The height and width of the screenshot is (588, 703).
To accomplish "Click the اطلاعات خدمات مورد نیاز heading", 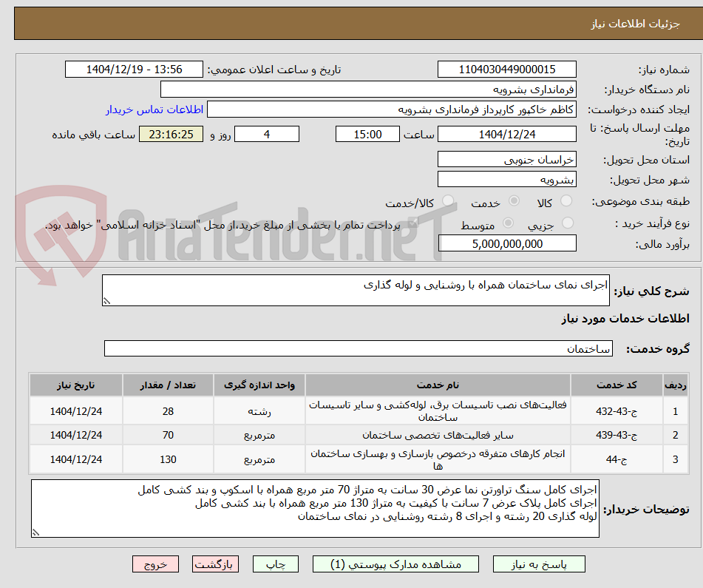I will click(625, 319).
